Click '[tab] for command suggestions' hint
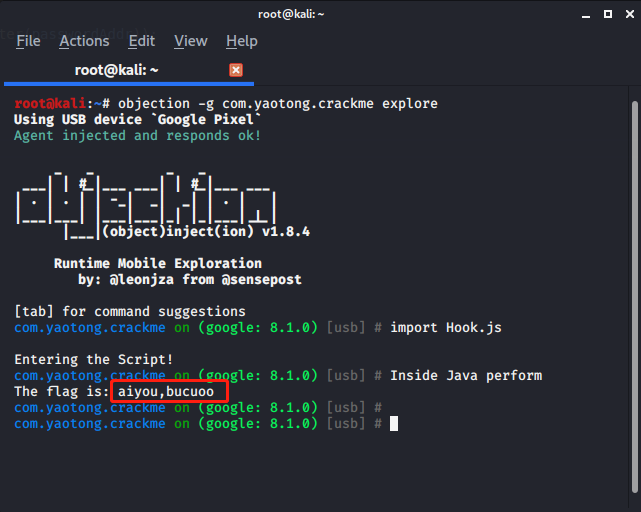Viewport: 641px width, 512px height. point(130,312)
